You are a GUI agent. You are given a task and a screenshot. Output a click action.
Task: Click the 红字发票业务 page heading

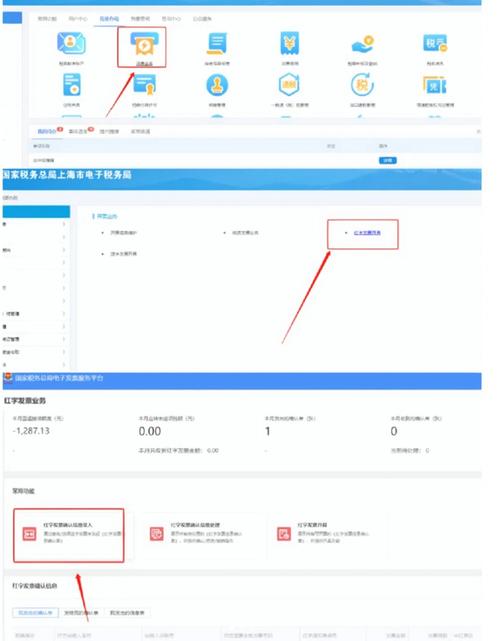pyautogui.click(x=25, y=401)
